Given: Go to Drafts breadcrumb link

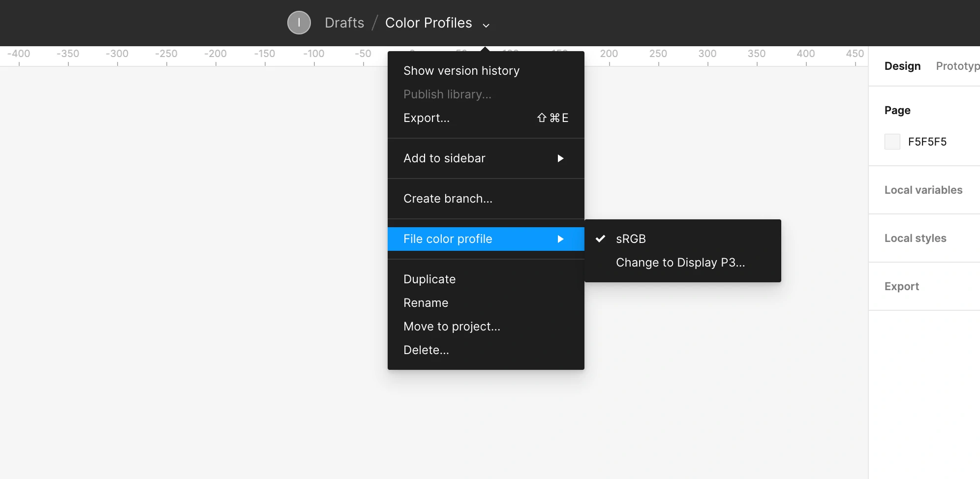Looking at the screenshot, I should [x=344, y=23].
